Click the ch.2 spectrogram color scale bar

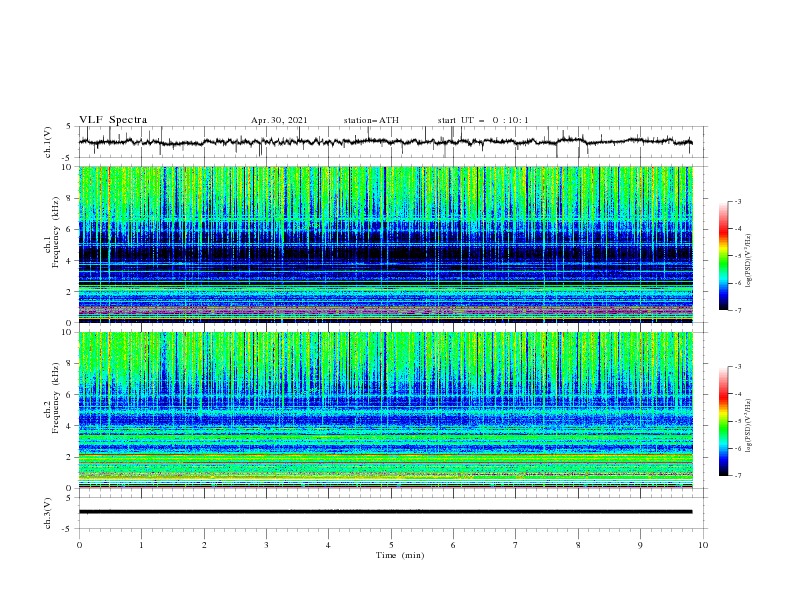(724, 421)
